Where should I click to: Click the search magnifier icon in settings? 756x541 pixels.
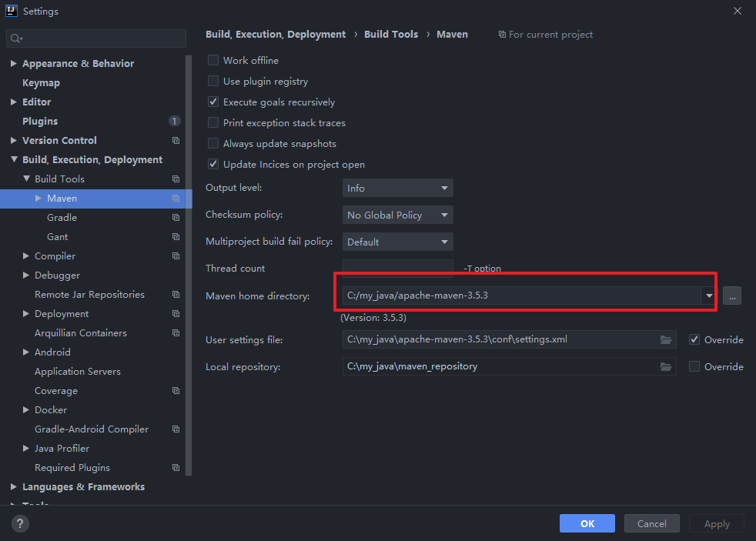point(16,38)
